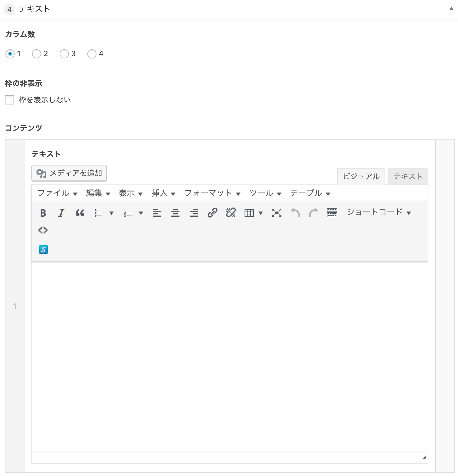
Task: Enter fullscreen editor mode
Action: click(277, 213)
